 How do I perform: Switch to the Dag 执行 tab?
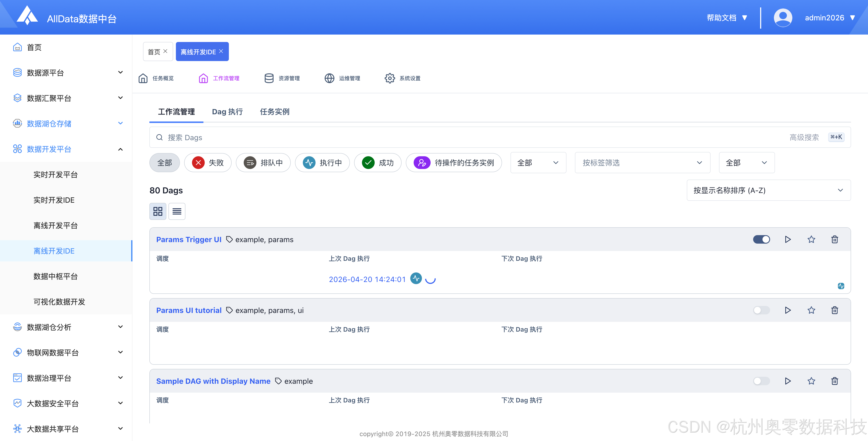227,112
